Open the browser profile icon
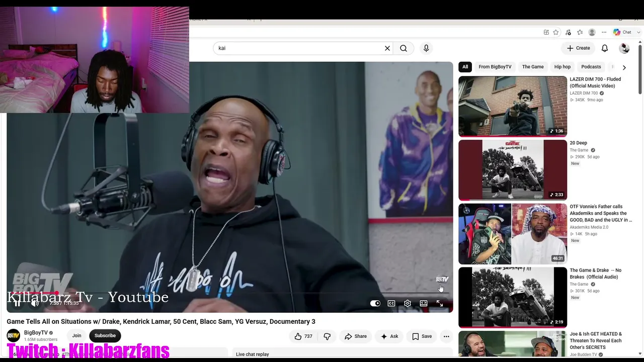Viewport: 644px width, 362px height. (x=592, y=32)
